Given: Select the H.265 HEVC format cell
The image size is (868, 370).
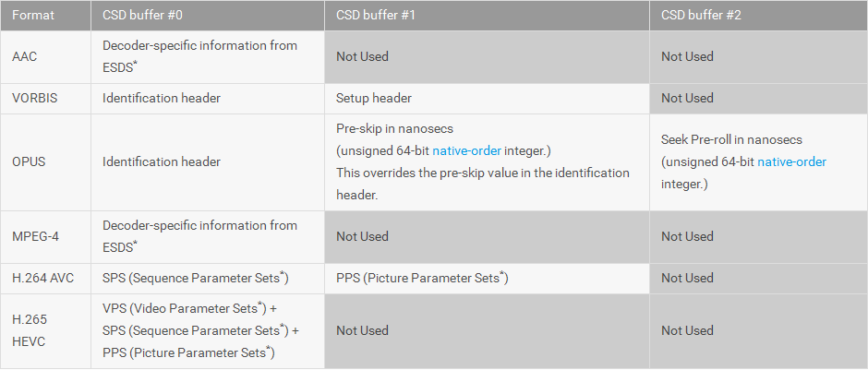Looking at the screenshot, I should click(30, 329).
